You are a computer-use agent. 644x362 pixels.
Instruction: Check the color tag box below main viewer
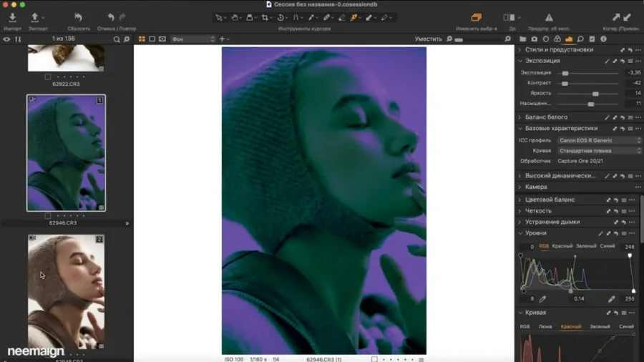374,359
